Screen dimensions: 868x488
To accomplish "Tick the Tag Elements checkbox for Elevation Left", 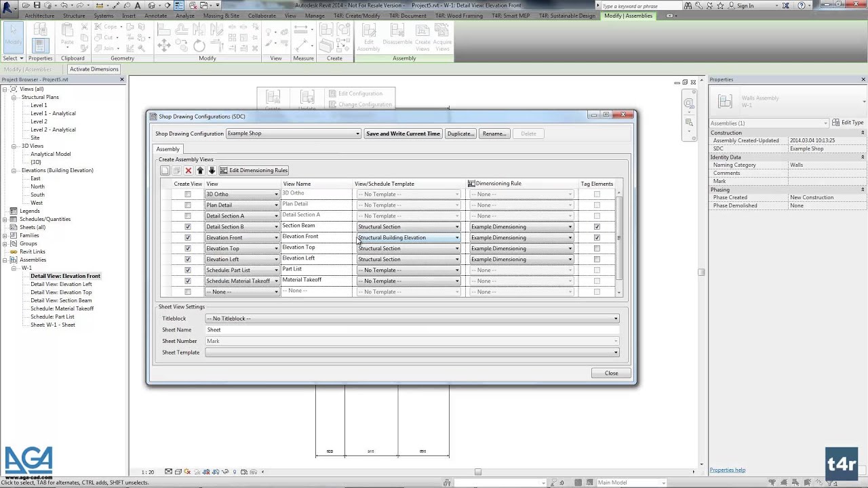I will [x=597, y=260].
